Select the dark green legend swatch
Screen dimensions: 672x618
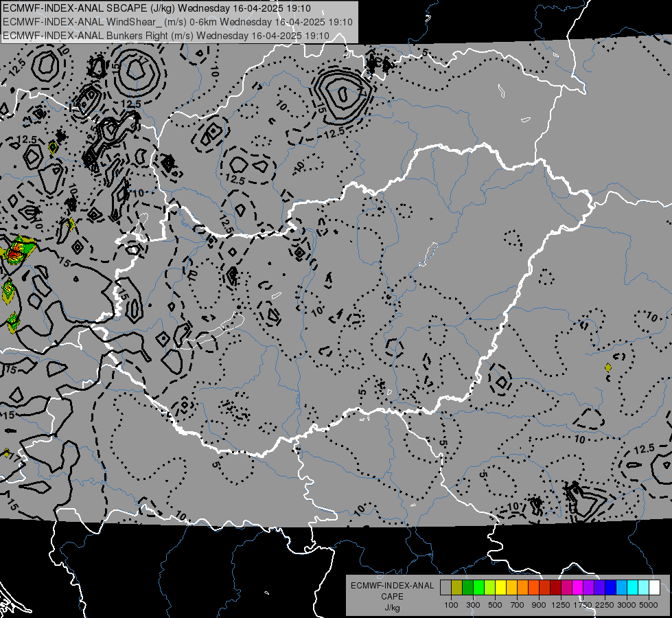467,588
